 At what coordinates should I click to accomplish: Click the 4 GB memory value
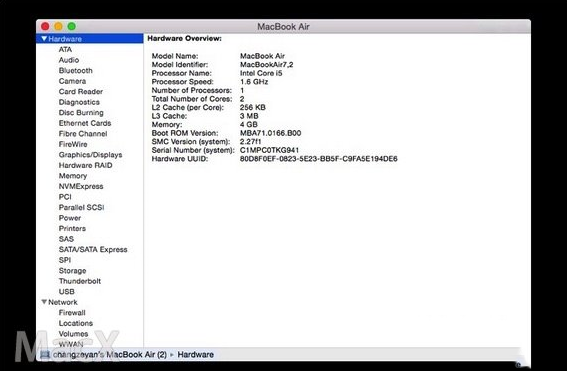click(x=248, y=125)
